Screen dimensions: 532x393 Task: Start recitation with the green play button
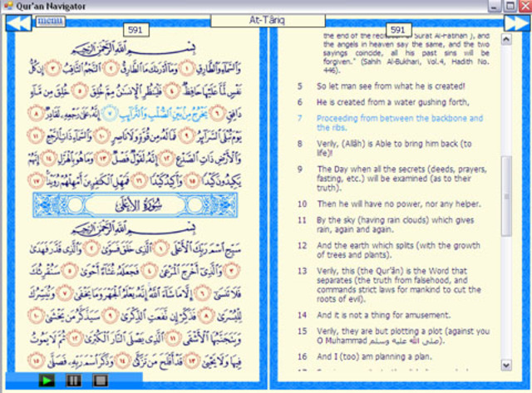click(x=47, y=381)
